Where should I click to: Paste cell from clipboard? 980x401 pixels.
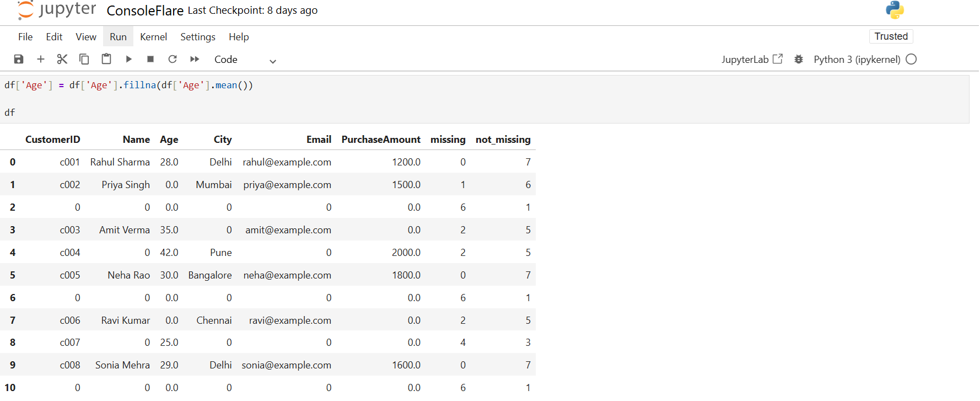pos(106,59)
